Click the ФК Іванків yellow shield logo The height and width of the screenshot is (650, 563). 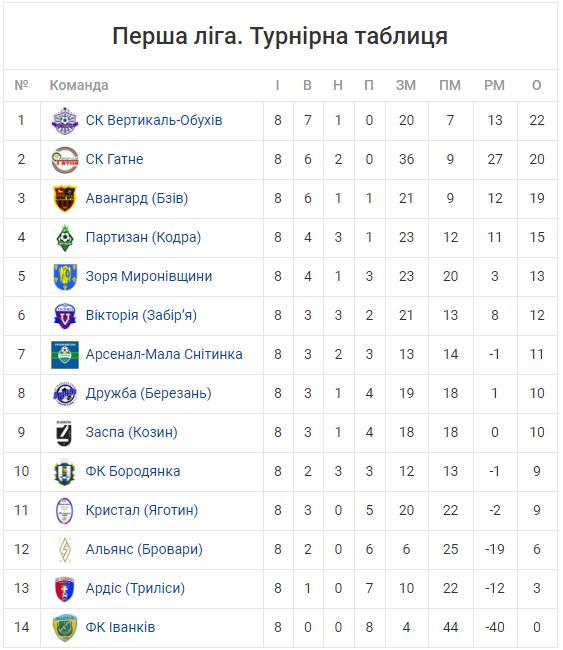[65, 628]
